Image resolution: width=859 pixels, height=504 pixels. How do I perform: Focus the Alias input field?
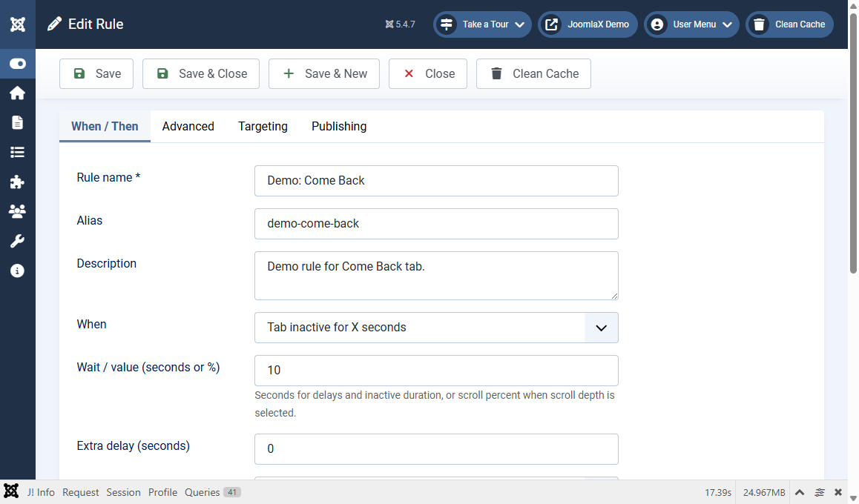click(437, 224)
